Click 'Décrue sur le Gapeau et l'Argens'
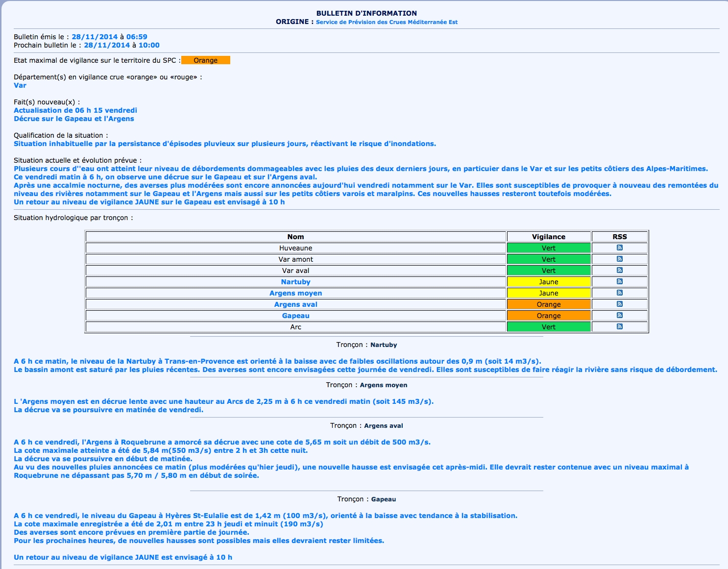 point(74,119)
